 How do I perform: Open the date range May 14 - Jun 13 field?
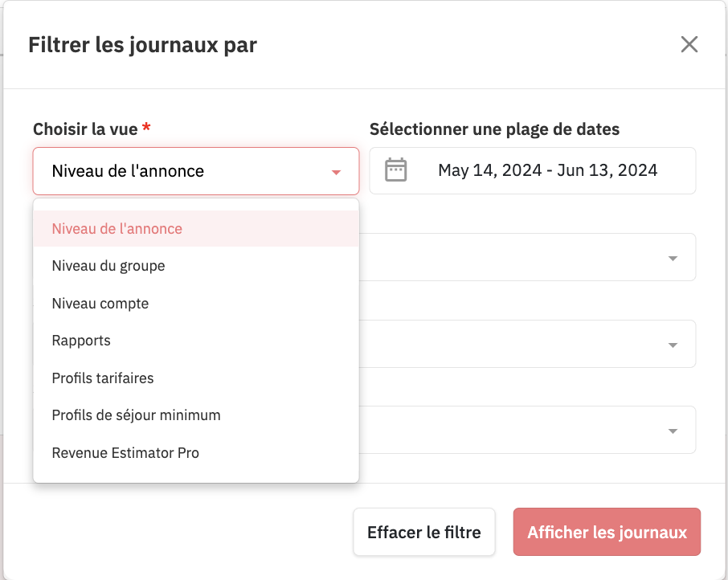(x=533, y=171)
